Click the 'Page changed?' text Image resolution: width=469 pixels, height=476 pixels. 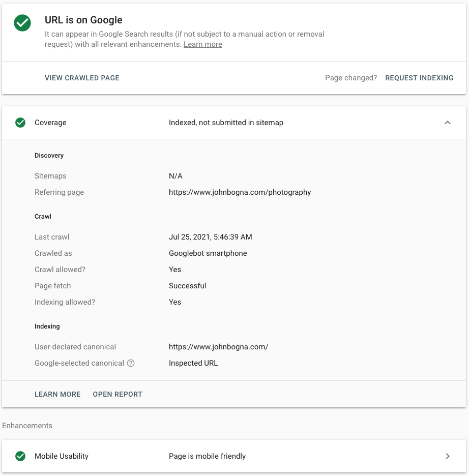[x=351, y=78]
